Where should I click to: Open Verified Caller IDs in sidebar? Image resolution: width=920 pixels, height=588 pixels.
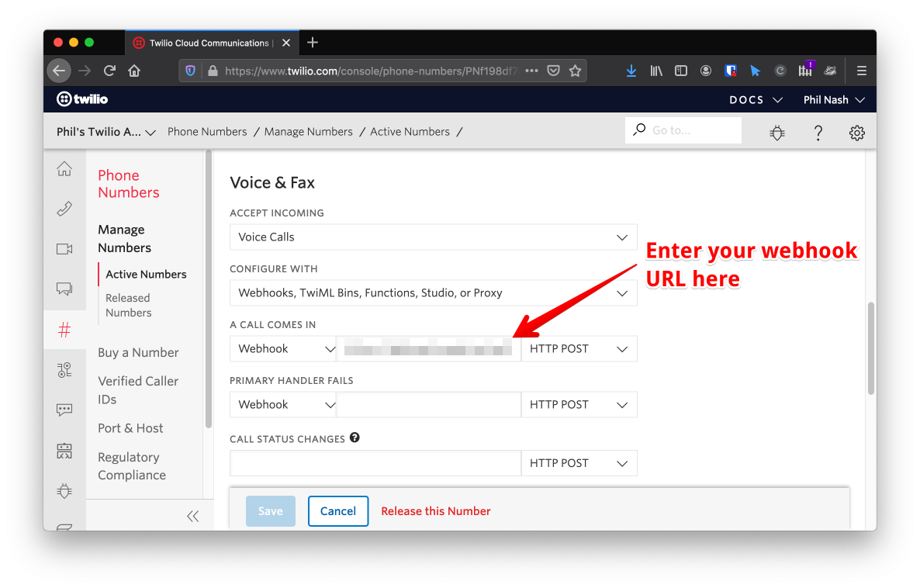[x=138, y=390]
